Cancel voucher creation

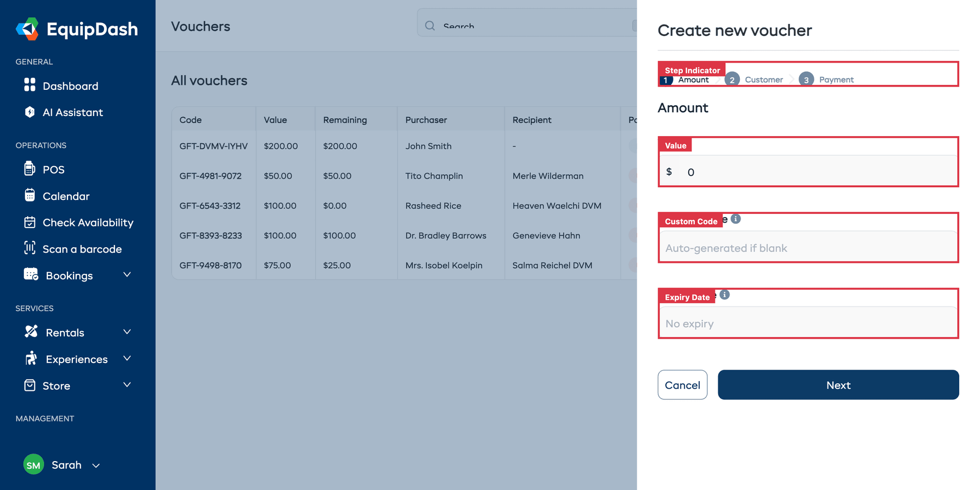tap(682, 385)
